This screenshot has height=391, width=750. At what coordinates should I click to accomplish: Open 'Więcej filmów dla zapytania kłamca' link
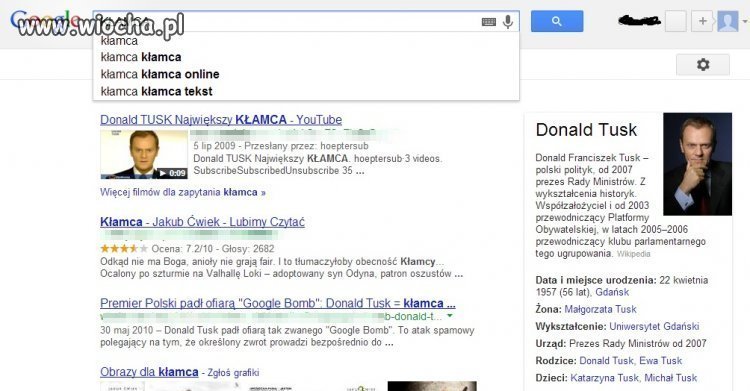point(183,192)
